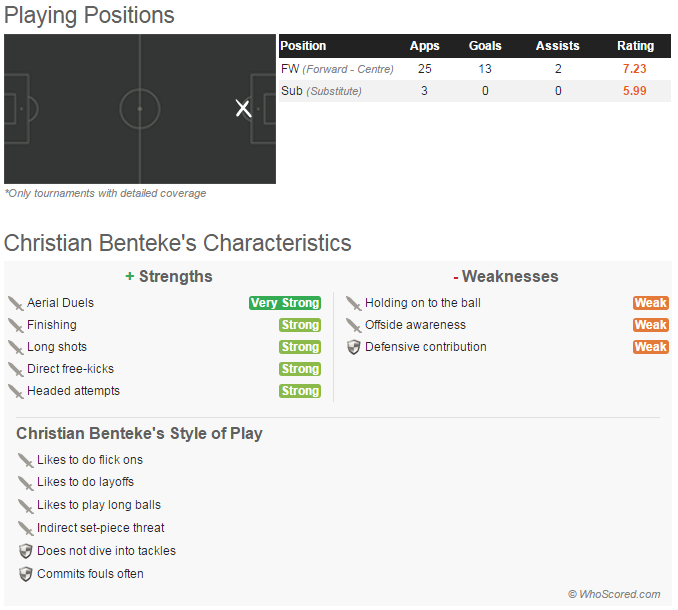Click the Weak badge for Holding on to the ball

coord(650,303)
